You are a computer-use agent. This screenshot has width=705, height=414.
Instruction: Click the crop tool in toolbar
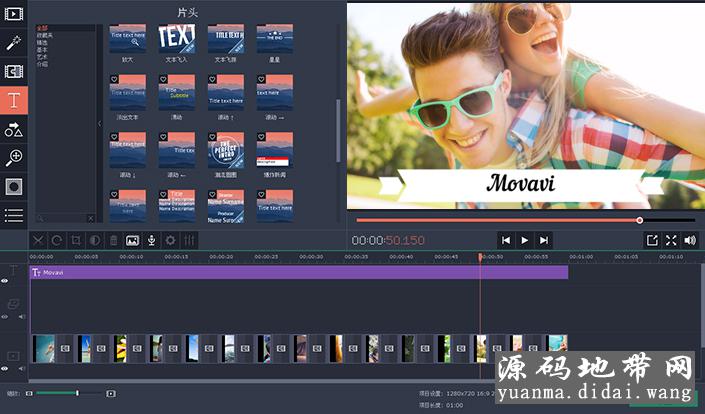(76, 240)
